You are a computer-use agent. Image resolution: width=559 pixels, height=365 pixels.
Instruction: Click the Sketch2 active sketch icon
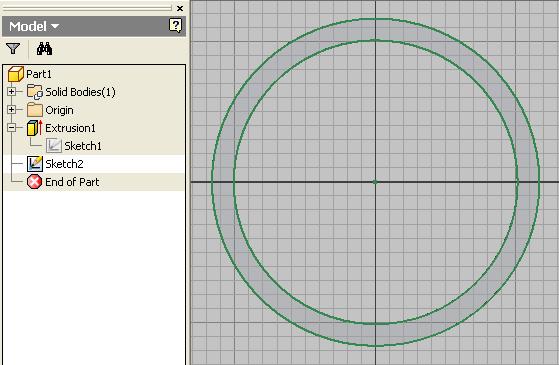click(35, 164)
